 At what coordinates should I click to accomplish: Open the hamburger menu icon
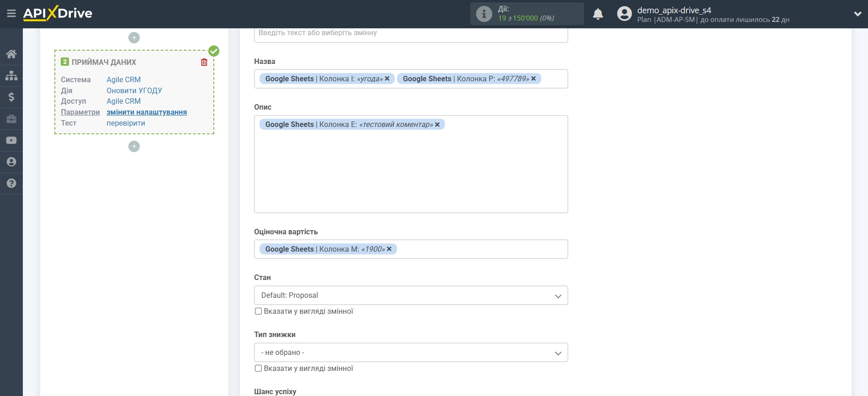click(11, 13)
